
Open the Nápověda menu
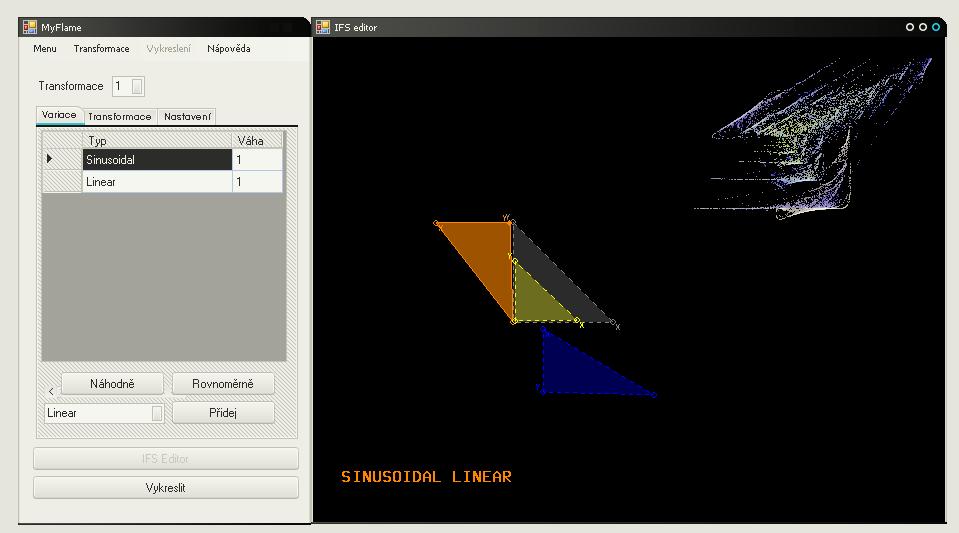click(229, 48)
